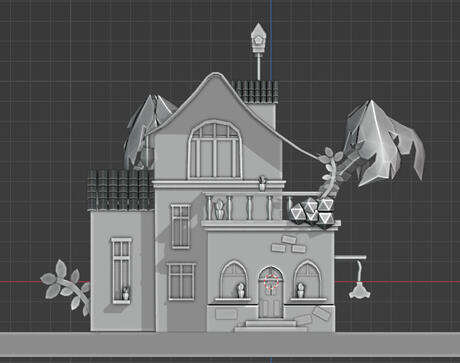Viewport: 460px width, 363px height.
Task: Click the tall window on the left annex
Action: coord(121,270)
